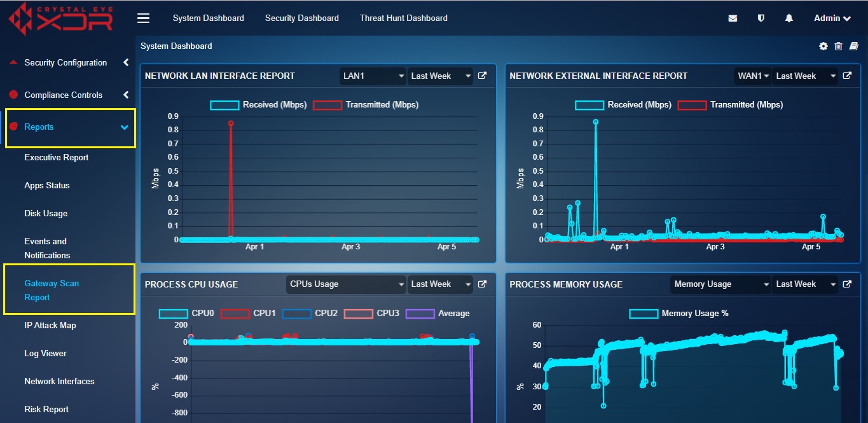Toggle Transmitted series in External report legend
868x423 pixels.
tap(731, 105)
